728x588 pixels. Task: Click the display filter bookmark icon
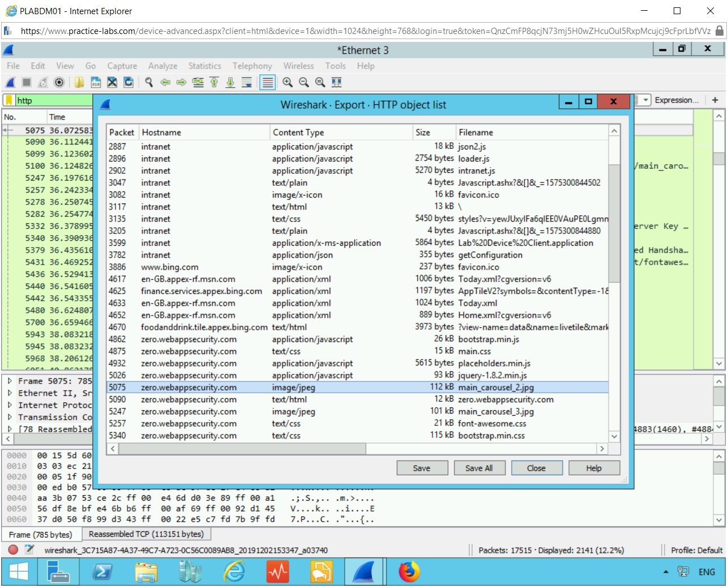click(9, 100)
